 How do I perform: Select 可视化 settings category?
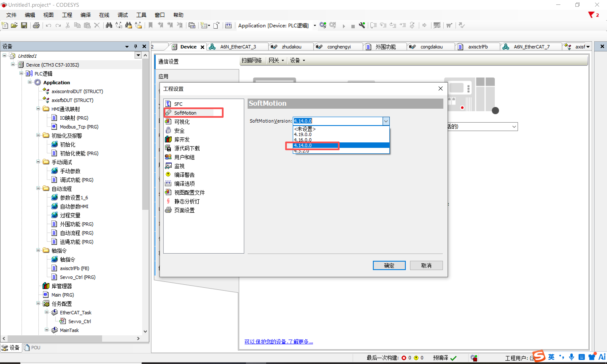182,122
